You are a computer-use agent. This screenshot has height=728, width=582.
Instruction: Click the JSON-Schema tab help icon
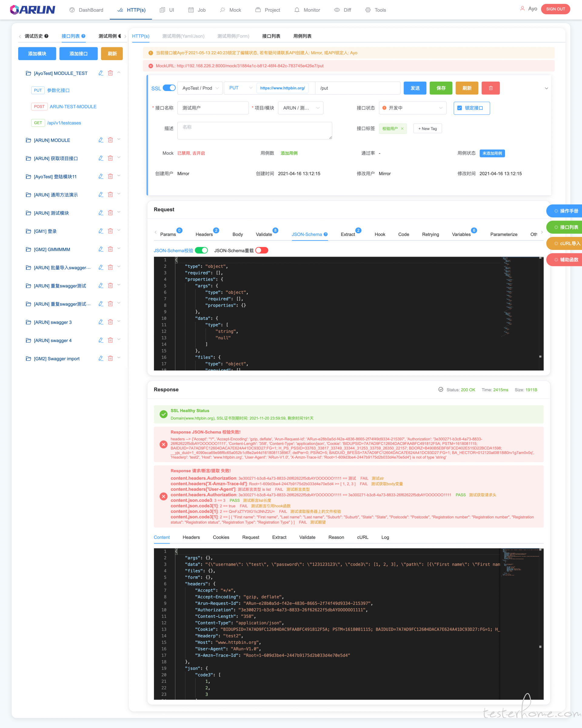coord(326,234)
